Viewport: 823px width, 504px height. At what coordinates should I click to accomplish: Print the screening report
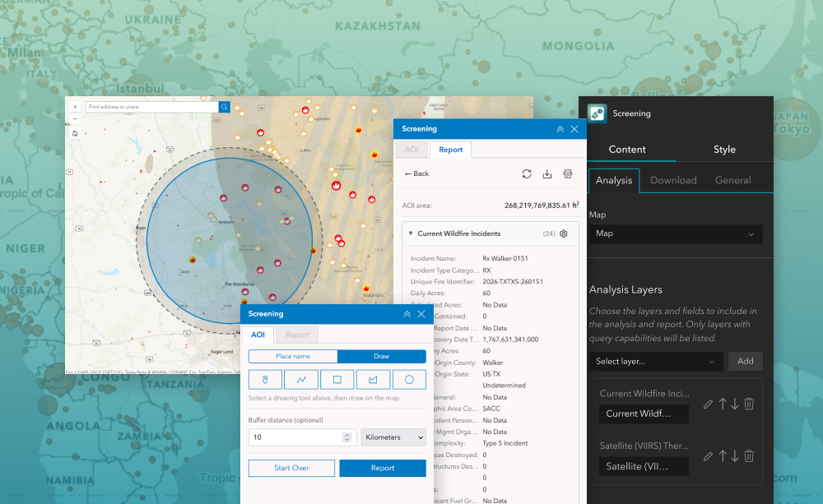click(x=568, y=173)
